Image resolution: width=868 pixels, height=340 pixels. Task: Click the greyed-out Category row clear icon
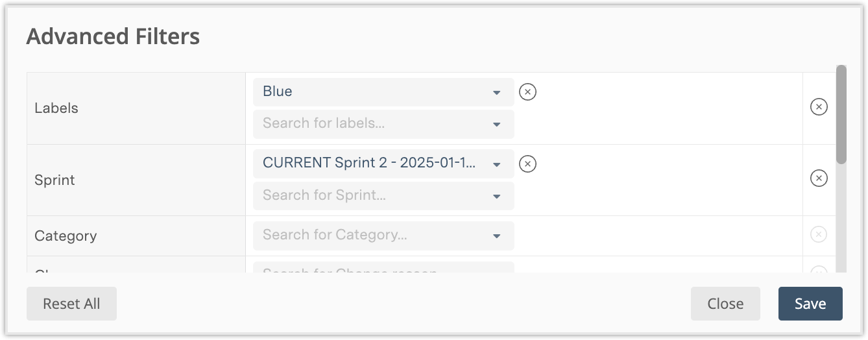pyautogui.click(x=819, y=234)
